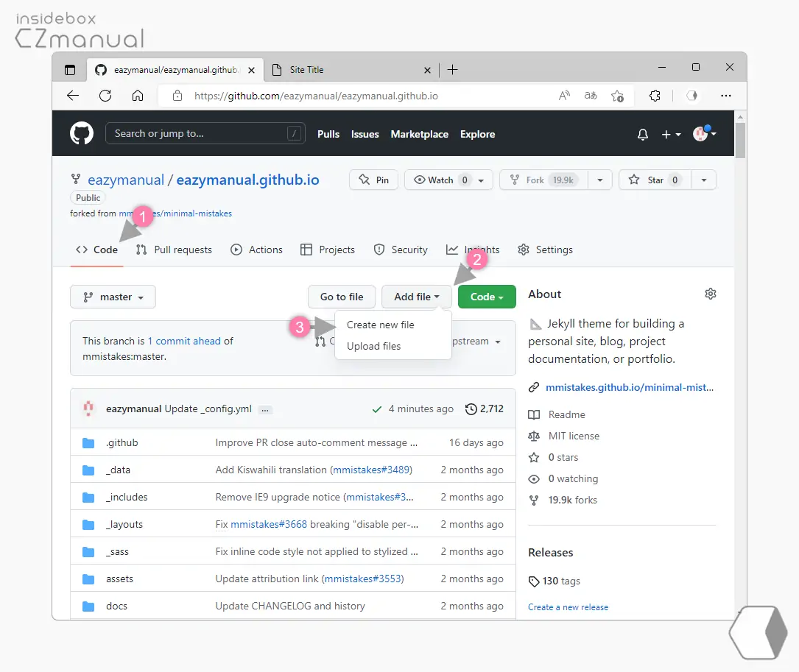Open mmistakes.github.io/minimal-mist... website link

pos(630,387)
